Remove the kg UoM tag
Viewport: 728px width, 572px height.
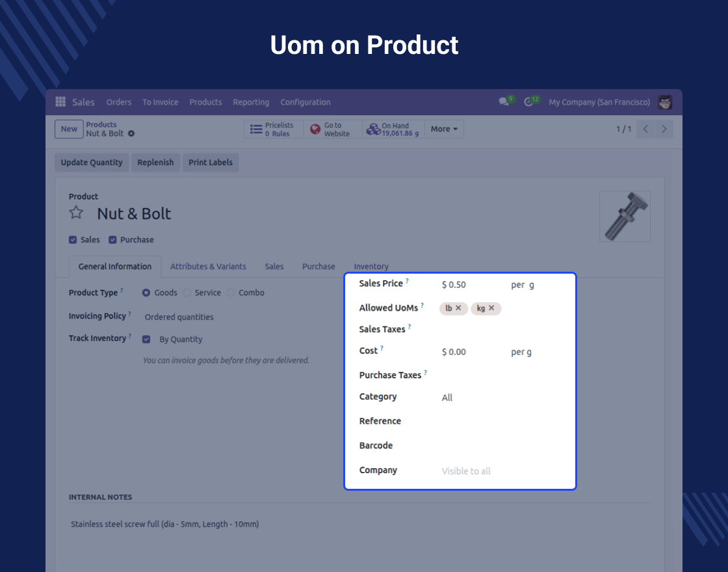click(491, 308)
